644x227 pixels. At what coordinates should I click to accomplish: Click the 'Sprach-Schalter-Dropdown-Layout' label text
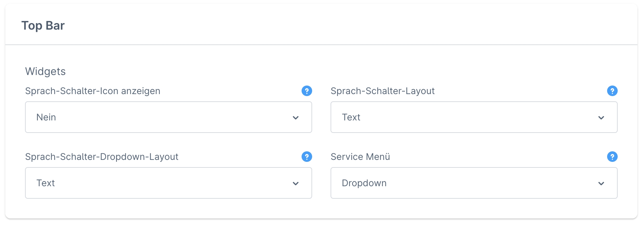tap(102, 157)
